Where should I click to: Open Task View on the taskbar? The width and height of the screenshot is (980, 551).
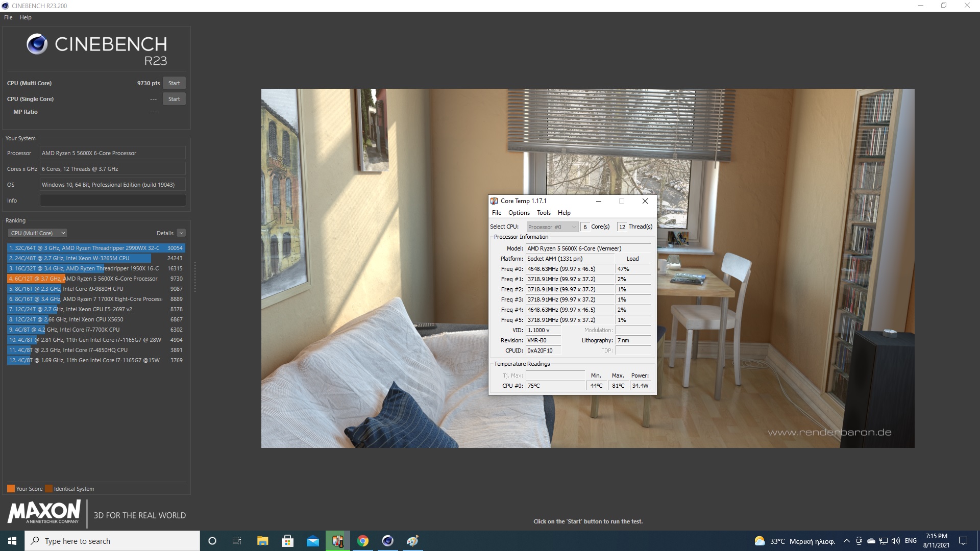237,541
